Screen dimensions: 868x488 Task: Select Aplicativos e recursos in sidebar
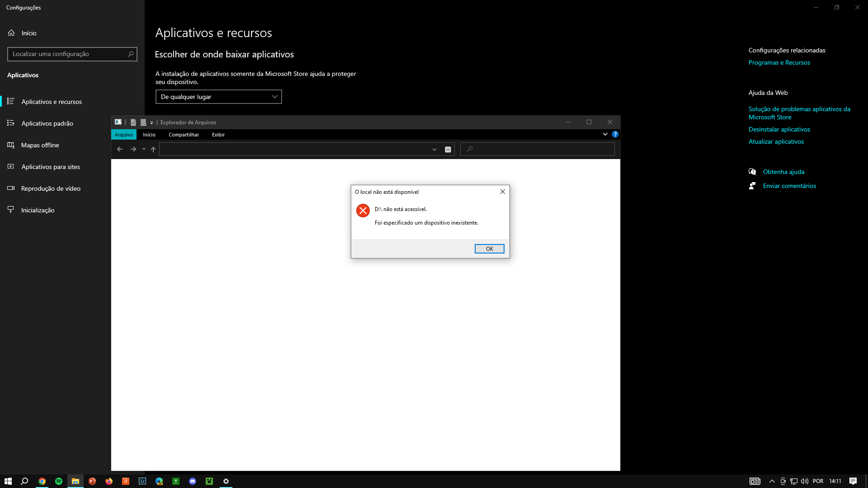(72, 102)
